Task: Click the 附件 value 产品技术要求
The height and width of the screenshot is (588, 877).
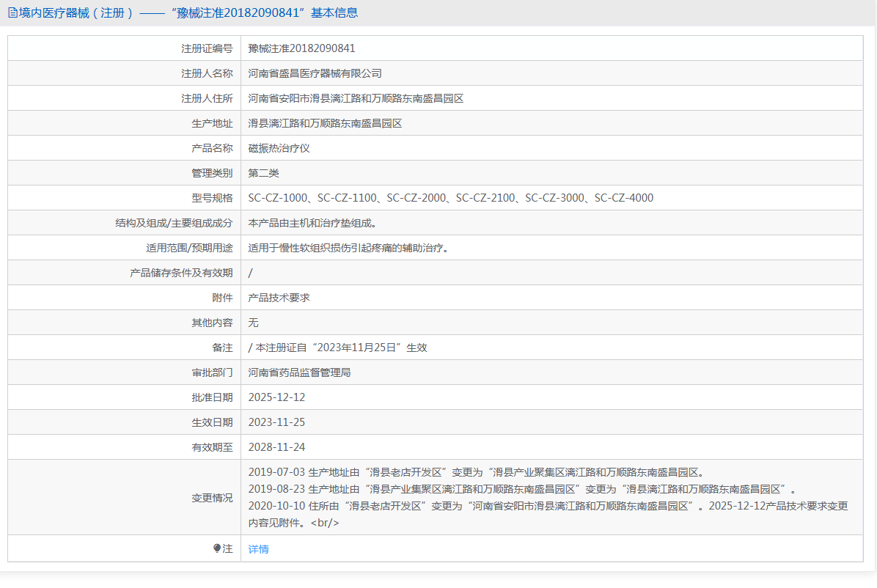Action: [279, 298]
